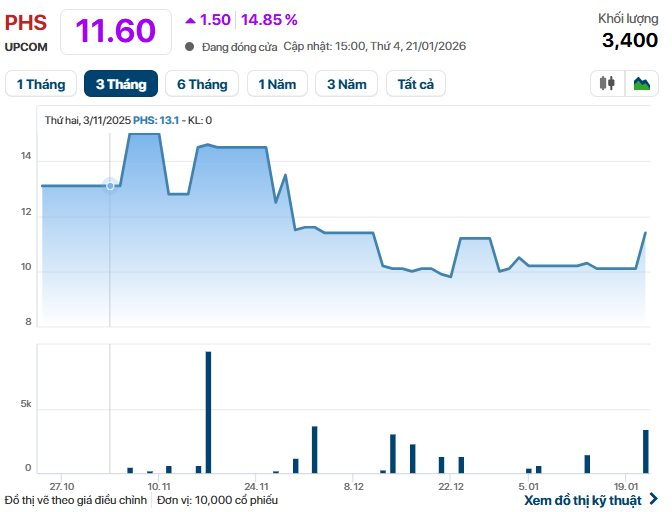Click the 11.60 price box
This screenshot has height=512, width=672.
pos(116,31)
